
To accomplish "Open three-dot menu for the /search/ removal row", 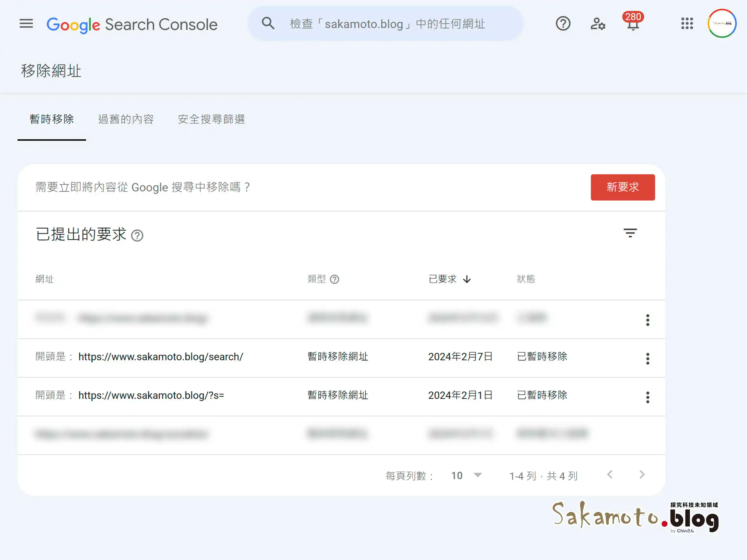I will click(648, 358).
